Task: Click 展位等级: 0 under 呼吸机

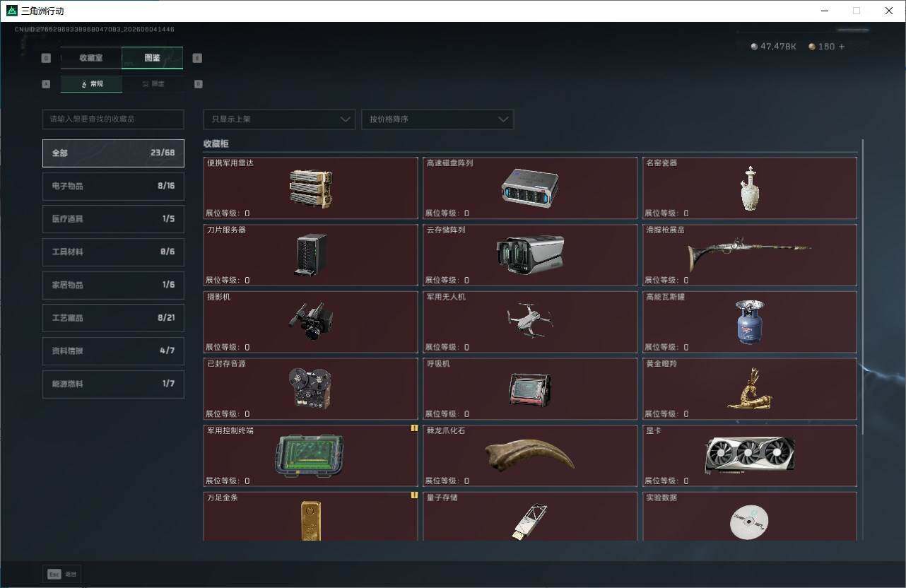Action: tap(447, 414)
